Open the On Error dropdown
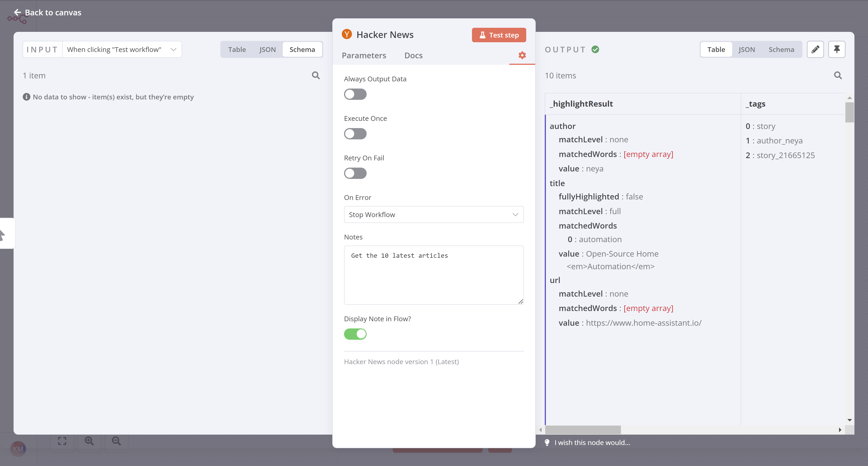The height and width of the screenshot is (466, 868). coord(434,215)
